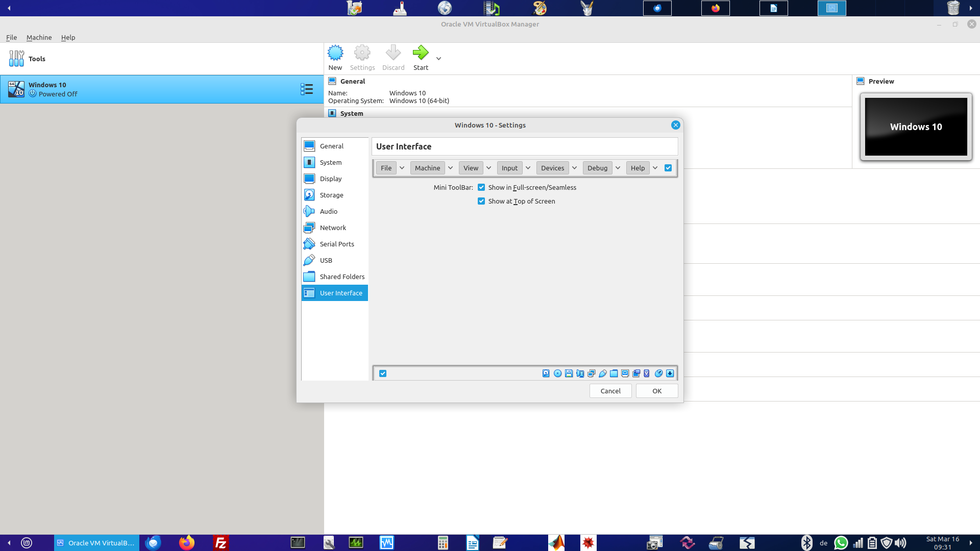The height and width of the screenshot is (551, 980).
Task: Click hard disk indicator in settings status bar
Action: [546, 373]
